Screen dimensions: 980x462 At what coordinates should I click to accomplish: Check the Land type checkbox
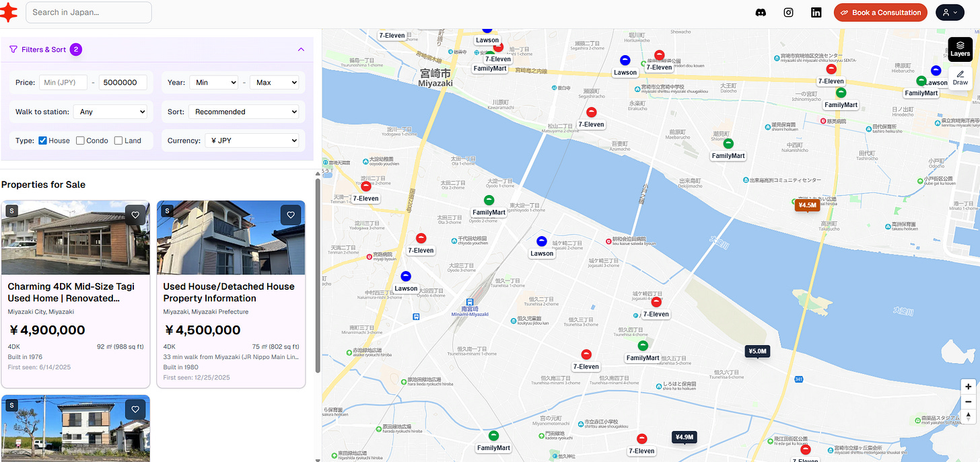(x=118, y=141)
